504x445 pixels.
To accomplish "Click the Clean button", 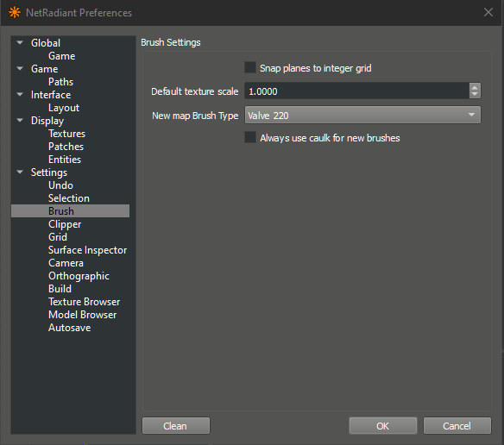I will (x=176, y=426).
